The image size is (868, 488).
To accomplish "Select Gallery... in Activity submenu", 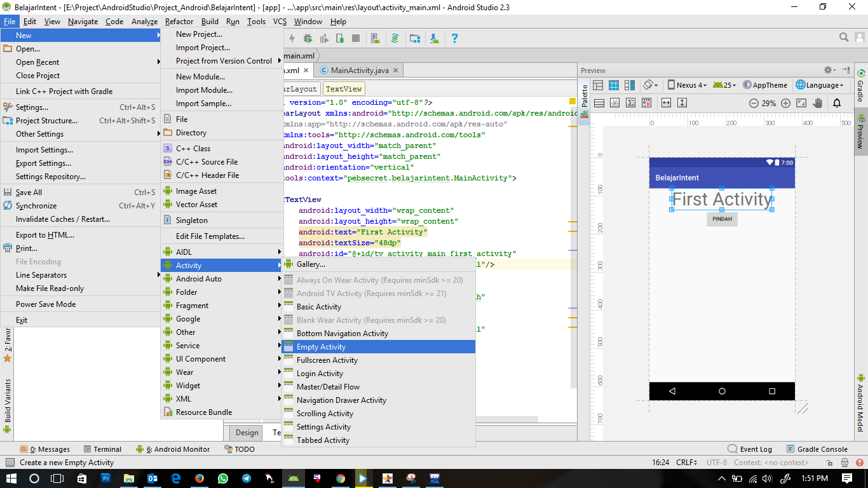I will [x=379, y=264].
